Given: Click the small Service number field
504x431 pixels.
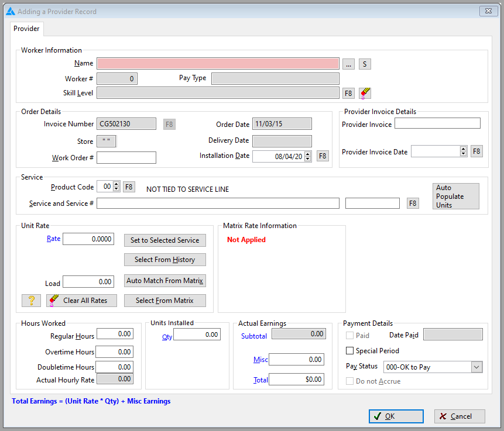Looking at the screenshot, I should [372, 204].
